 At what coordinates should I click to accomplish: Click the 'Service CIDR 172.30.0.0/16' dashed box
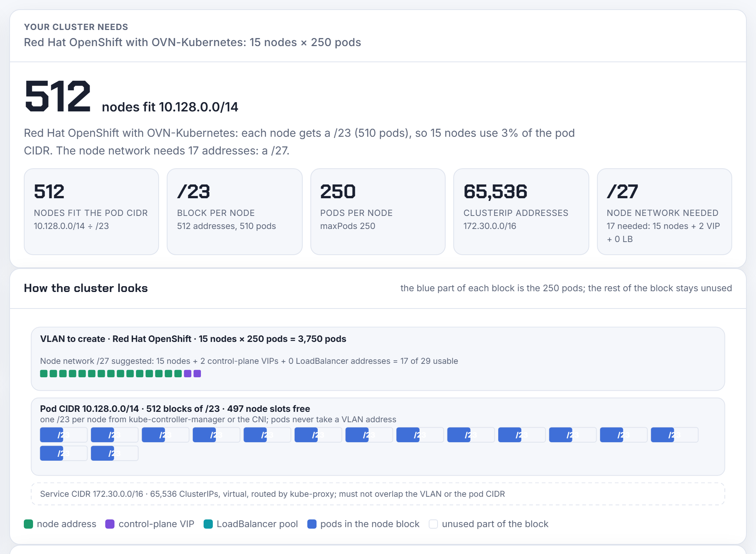[378, 494]
